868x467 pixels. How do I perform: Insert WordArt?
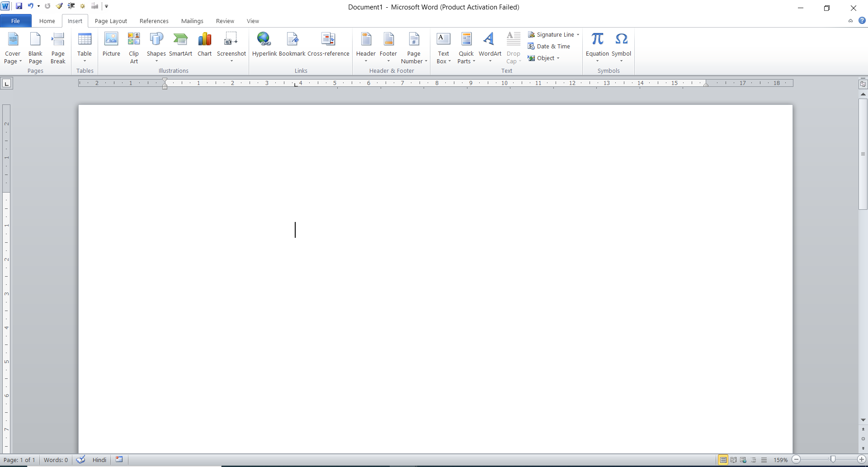(x=490, y=45)
